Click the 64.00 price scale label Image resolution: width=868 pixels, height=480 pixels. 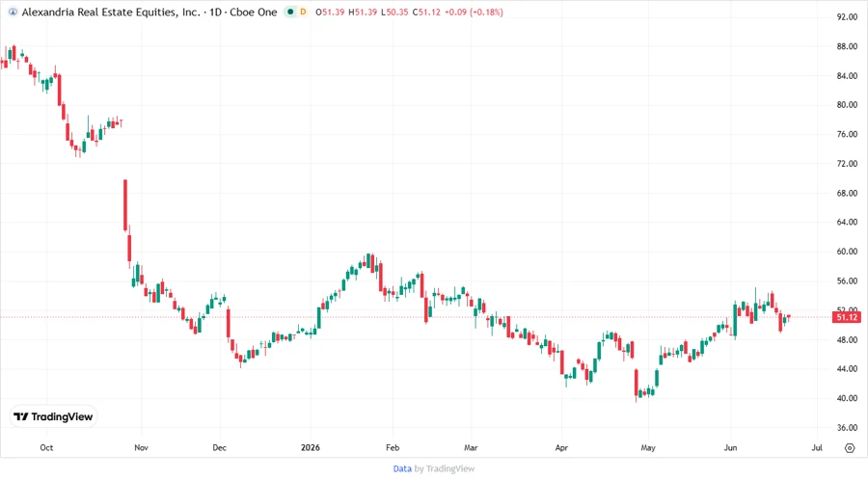coord(847,222)
